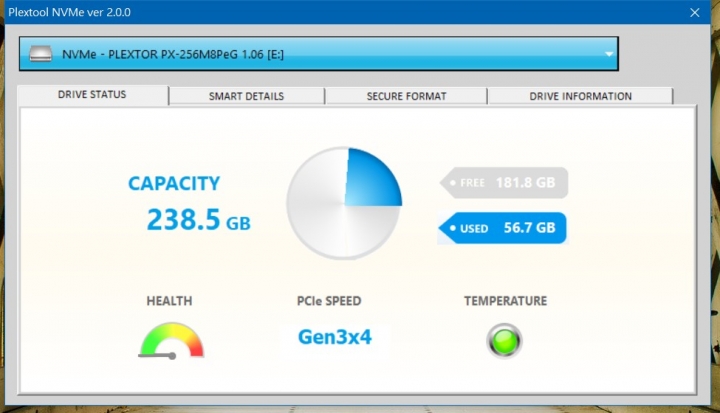Select the Gen3x4 PCIe speed value
Viewport: 720px width, 413px height.
pos(335,337)
